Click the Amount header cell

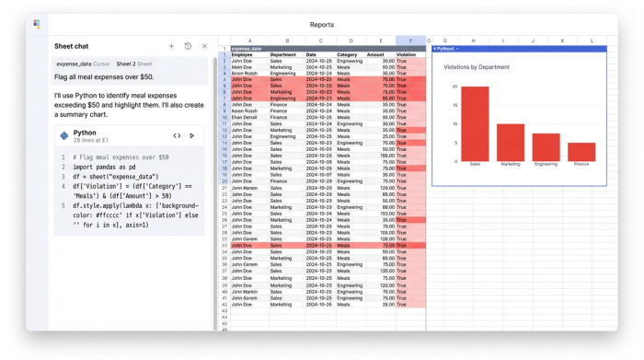point(381,54)
